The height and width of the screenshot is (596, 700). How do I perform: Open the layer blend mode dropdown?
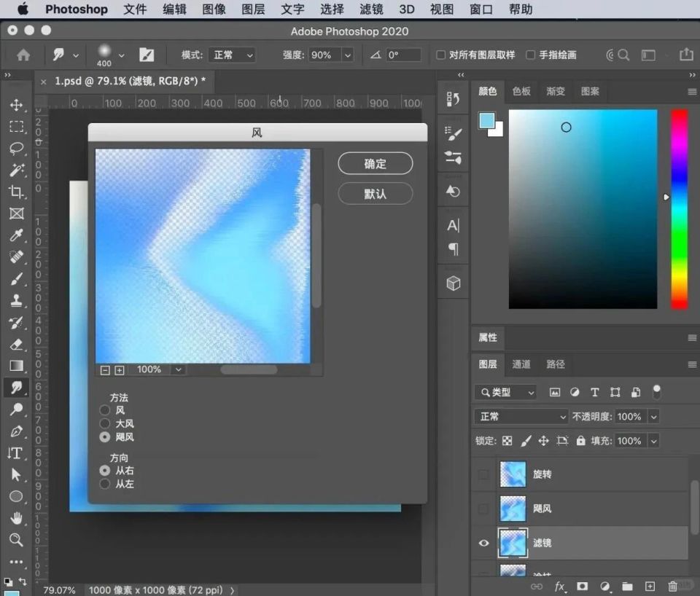[521, 417]
